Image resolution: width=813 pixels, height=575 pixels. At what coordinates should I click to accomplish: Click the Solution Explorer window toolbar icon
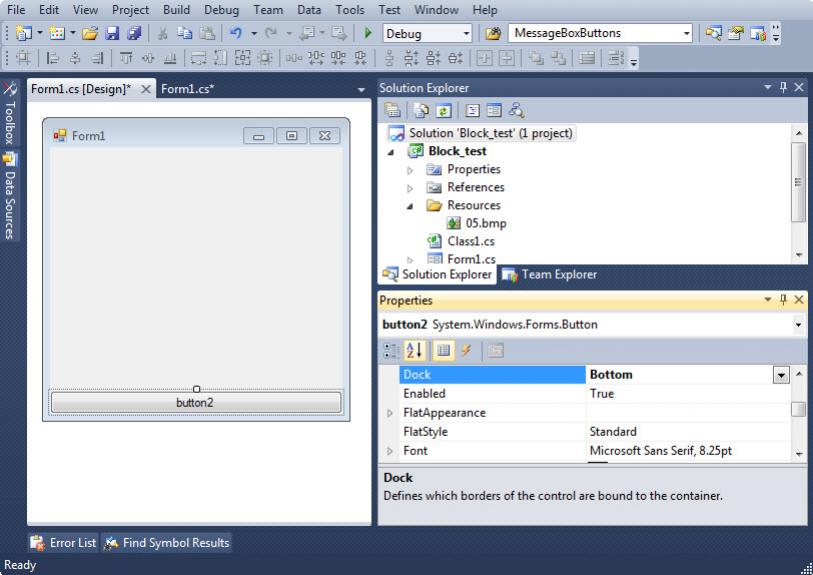pyautogui.click(x=713, y=34)
